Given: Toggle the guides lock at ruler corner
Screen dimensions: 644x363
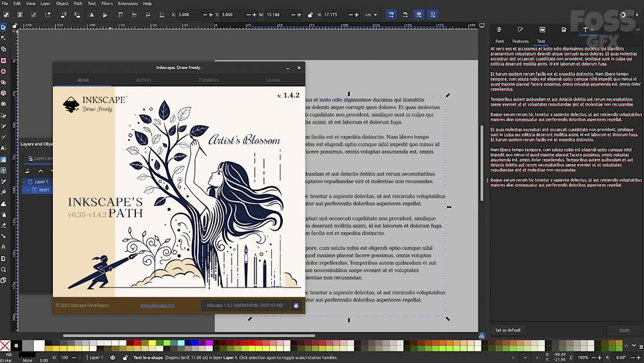Looking at the screenshot, I should 15,26.
